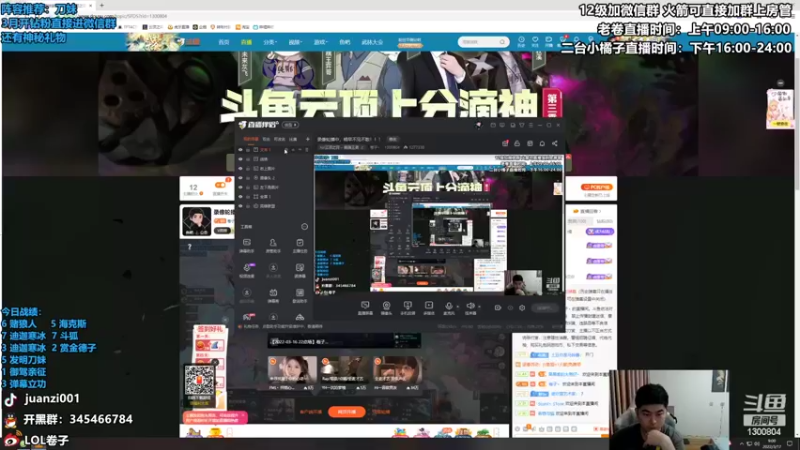Viewport: 800px width, 450px height.
Task: Close the pink notification bubble
Action: pyautogui.click(x=243, y=416)
